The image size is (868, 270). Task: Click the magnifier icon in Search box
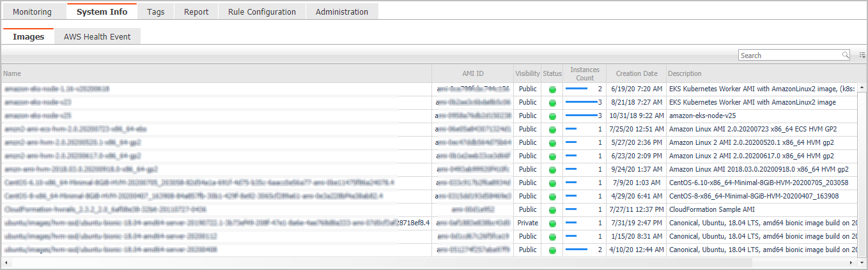click(846, 56)
